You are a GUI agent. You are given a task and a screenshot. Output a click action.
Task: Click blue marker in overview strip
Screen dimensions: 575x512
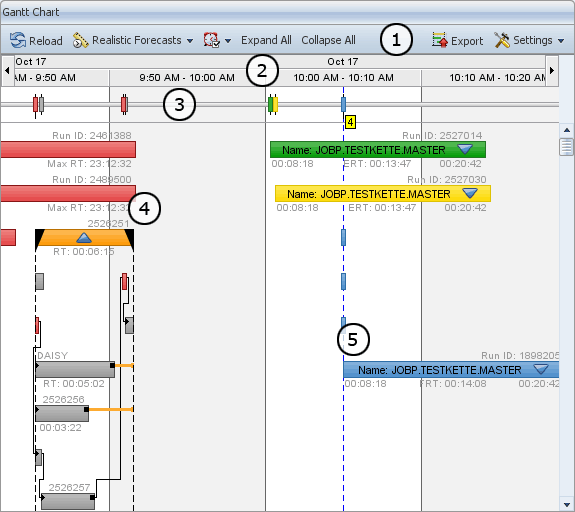pos(343,104)
